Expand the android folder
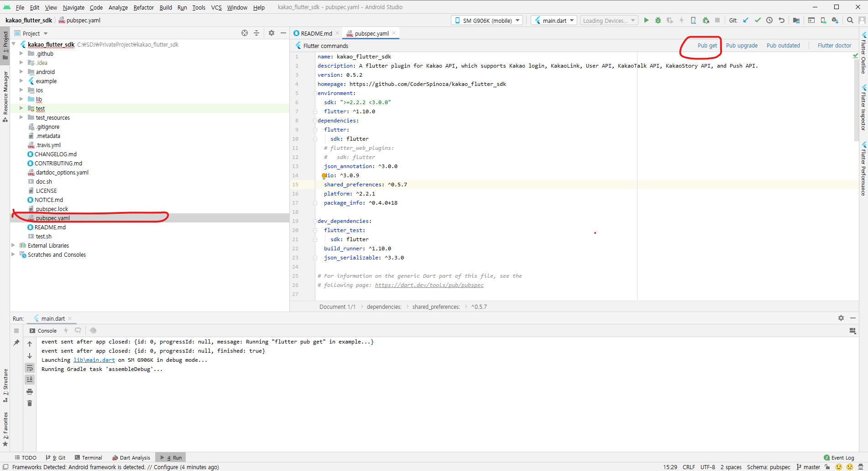Screen dimensions: 868x471 pos(21,72)
